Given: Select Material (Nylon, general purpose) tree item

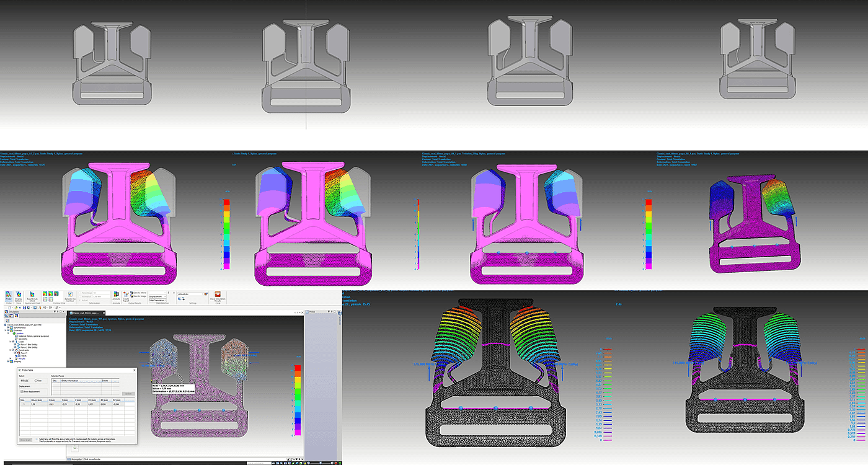Looking at the screenshot, I should 33,336.
